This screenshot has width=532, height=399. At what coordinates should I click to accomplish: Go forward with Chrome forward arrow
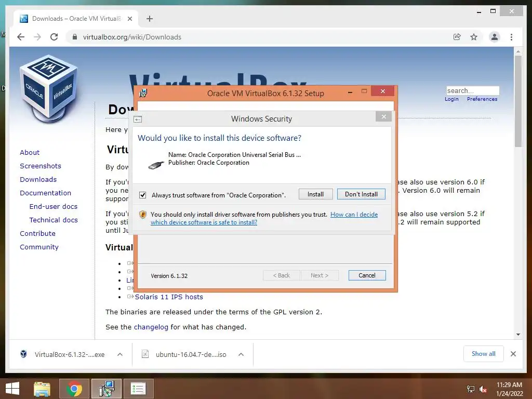click(x=37, y=37)
